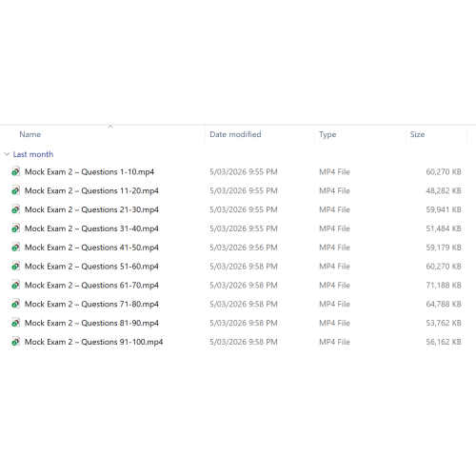Sort files by the Name column

30,134
